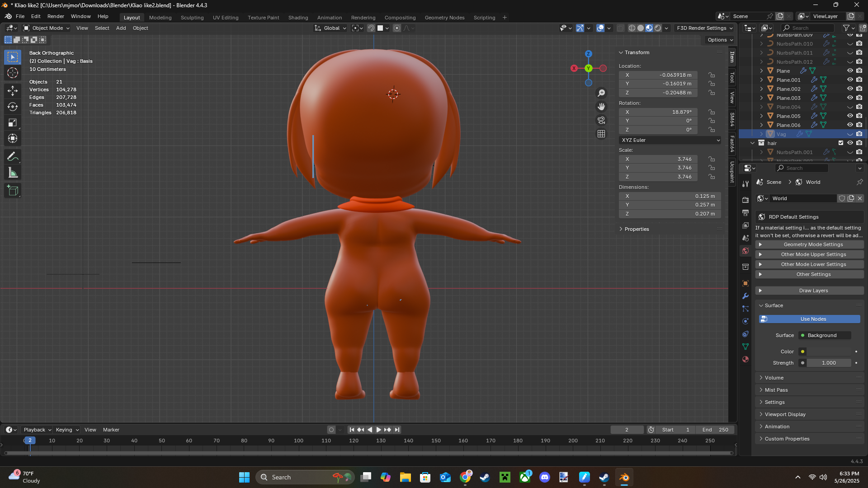Switch to the Sculpting workspace tab

[192, 18]
